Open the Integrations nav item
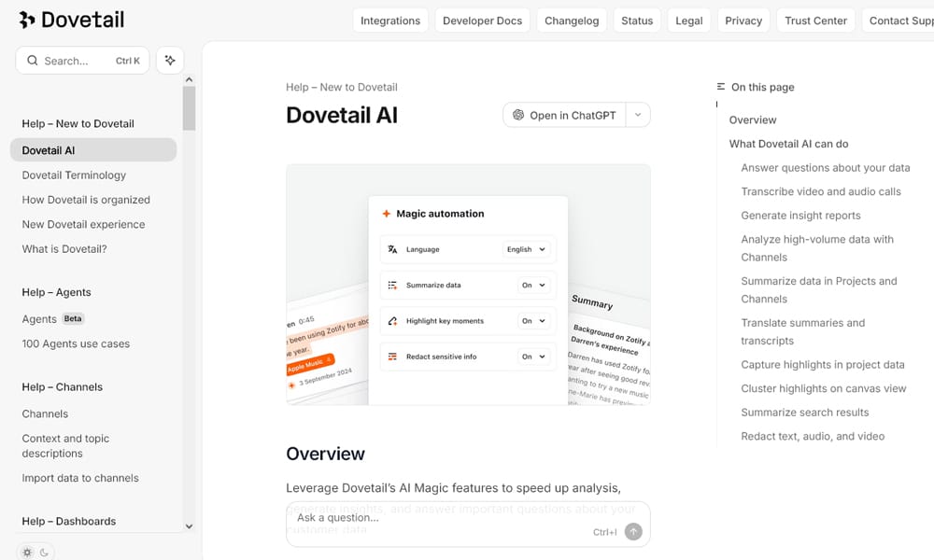 pos(390,20)
